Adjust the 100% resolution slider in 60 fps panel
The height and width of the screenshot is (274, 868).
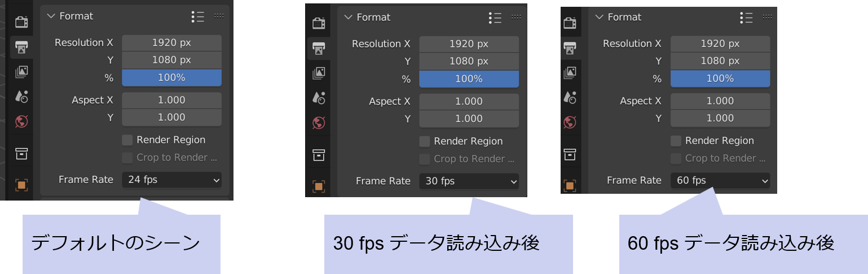(720, 79)
